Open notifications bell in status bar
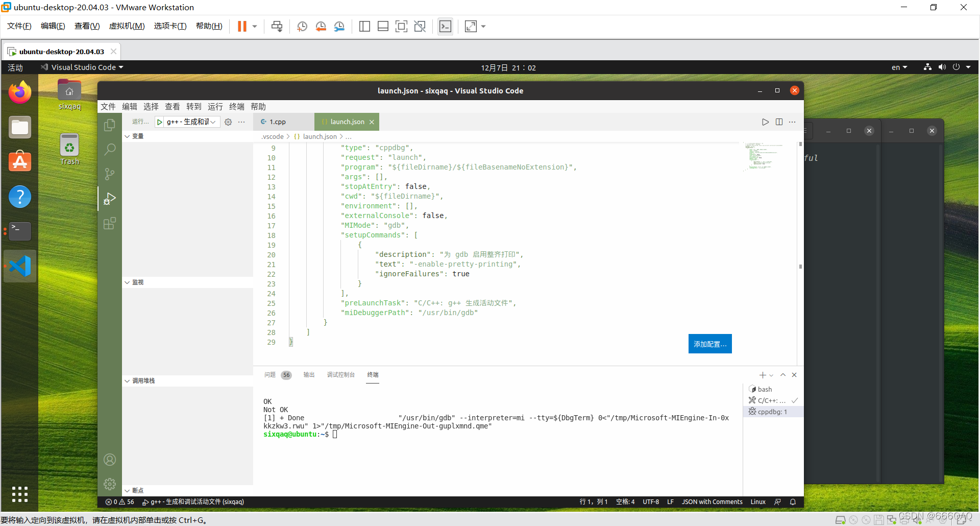Image resolution: width=980 pixels, height=526 pixels. (793, 502)
